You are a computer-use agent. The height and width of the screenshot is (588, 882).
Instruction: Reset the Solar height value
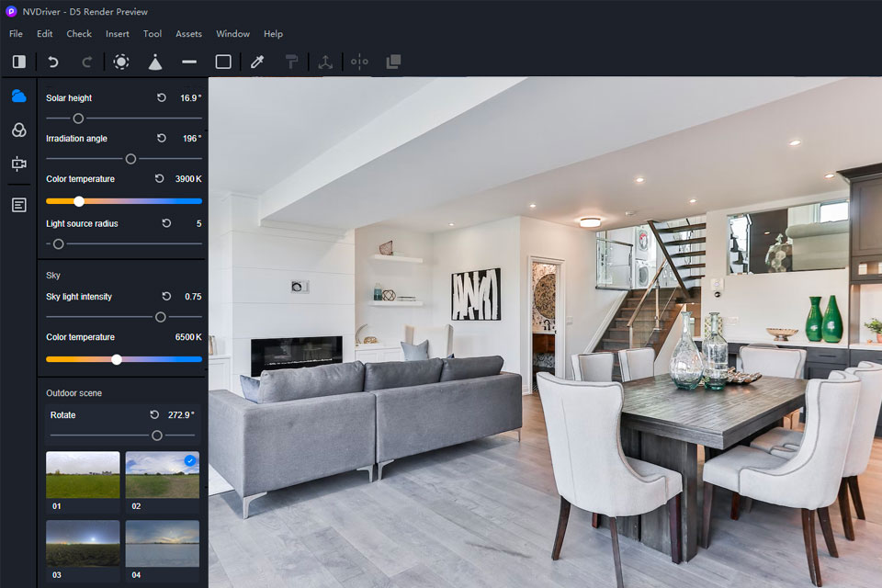tap(163, 97)
